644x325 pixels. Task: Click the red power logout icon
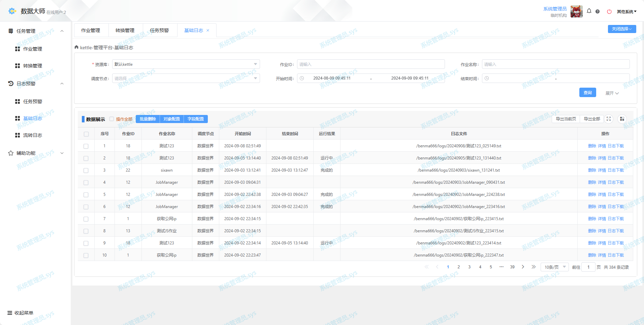point(609,11)
